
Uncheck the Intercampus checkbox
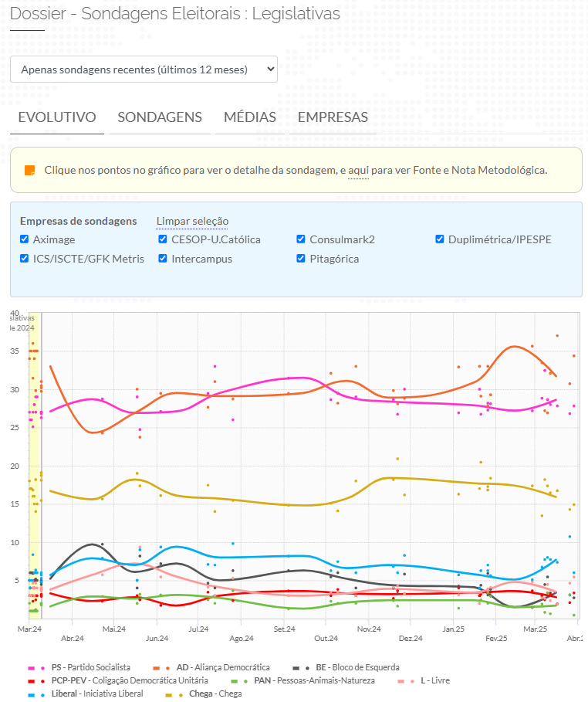tap(163, 259)
